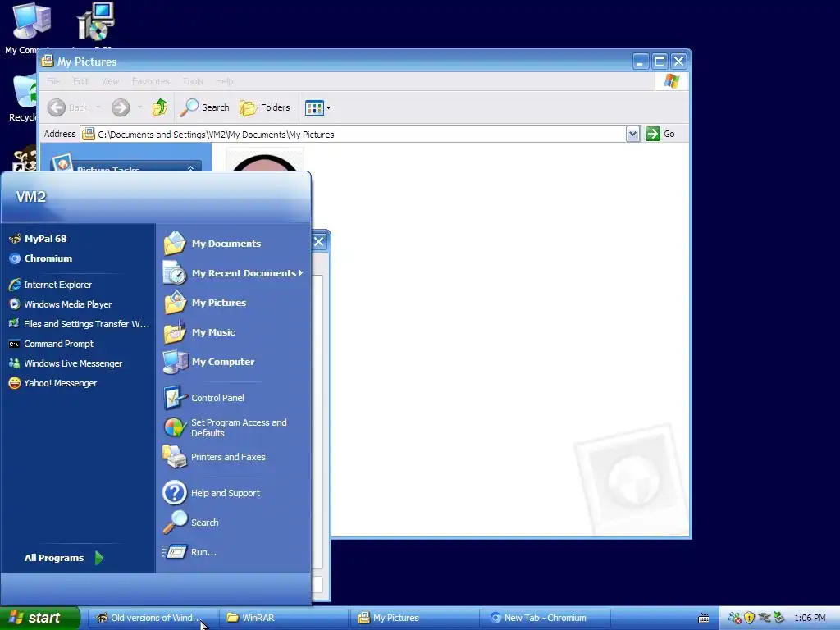Click the Forward arrow in My Pictures

pyautogui.click(x=121, y=107)
